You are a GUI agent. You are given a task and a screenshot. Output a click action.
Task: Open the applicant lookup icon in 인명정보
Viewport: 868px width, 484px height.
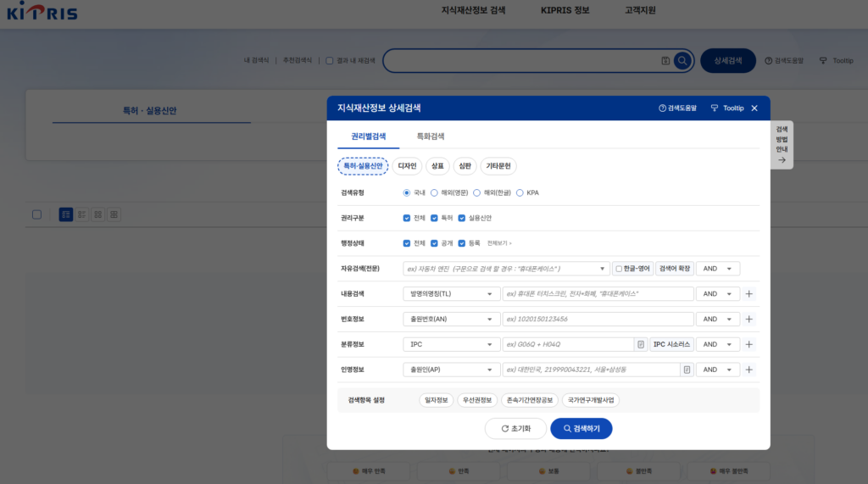(687, 370)
